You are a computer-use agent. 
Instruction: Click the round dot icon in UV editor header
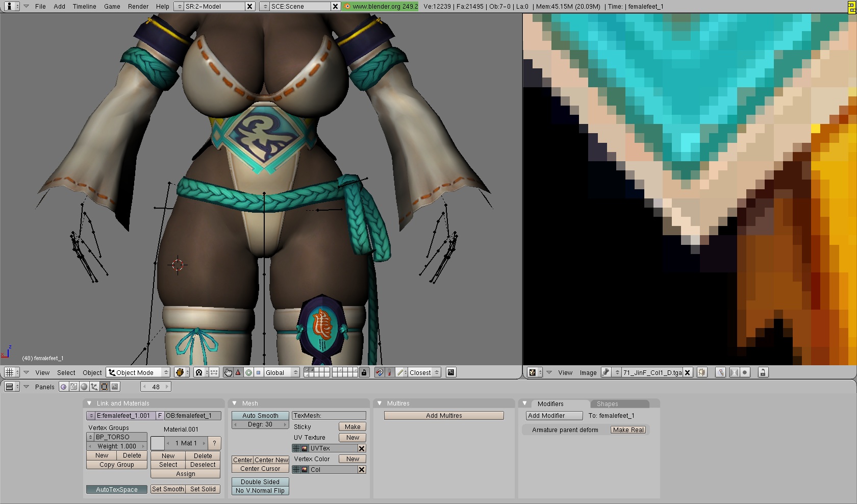click(745, 372)
